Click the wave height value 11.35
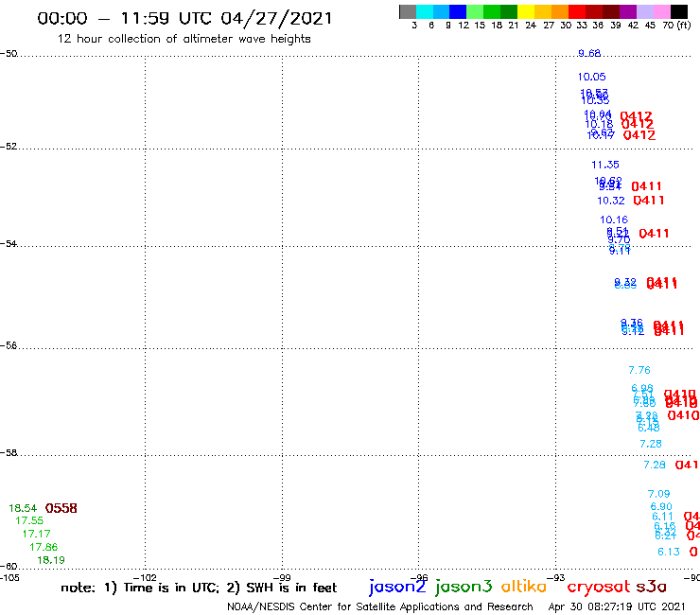 604,165
